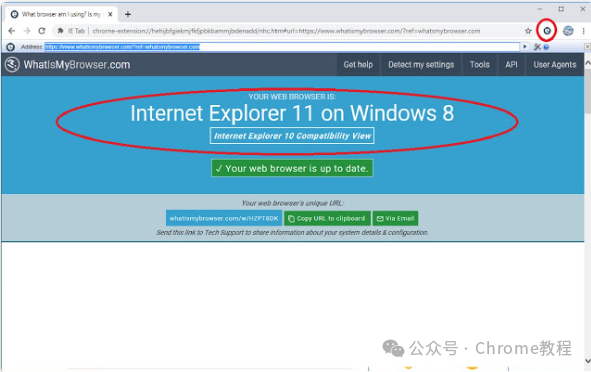
Task: Open the User Agents menu item
Action: coord(555,64)
